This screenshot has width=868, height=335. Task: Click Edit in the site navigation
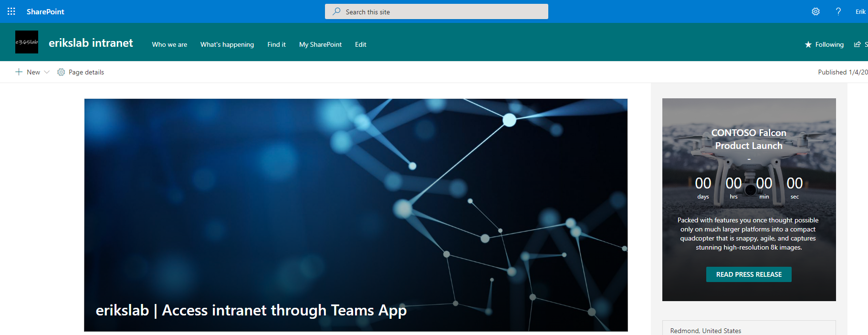360,44
